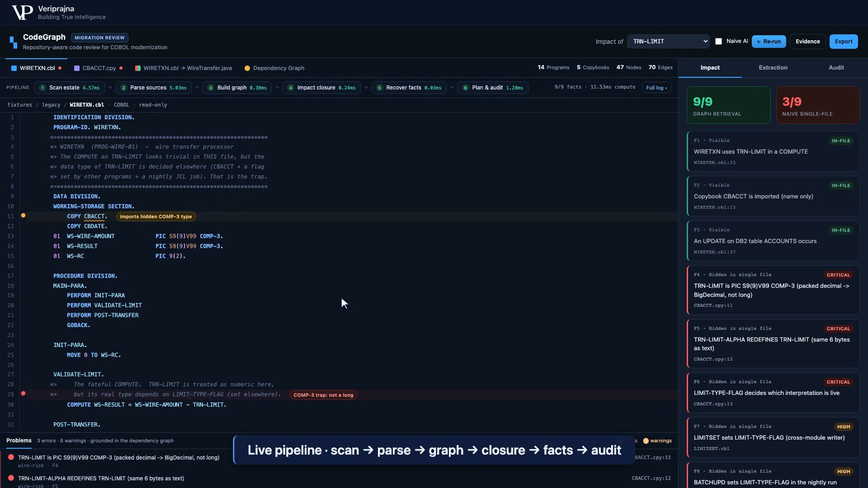Click step 3 number badge Build graph
Image resolution: width=868 pixels, height=488 pixels.
[211, 88]
